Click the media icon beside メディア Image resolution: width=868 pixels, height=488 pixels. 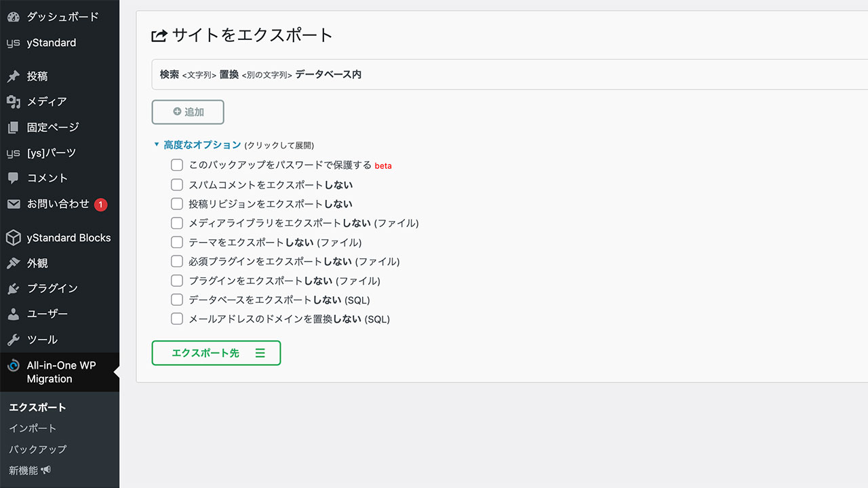[13, 102]
